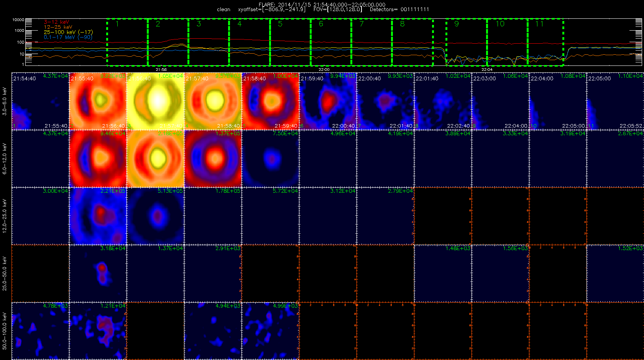Select interval marker 2 in light curve
Image resolution: width=644 pixels, height=360 pixels.
point(158,24)
